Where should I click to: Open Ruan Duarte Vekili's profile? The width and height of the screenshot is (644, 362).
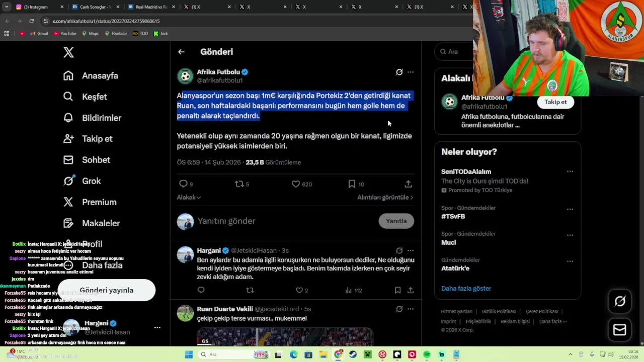coord(225,309)
